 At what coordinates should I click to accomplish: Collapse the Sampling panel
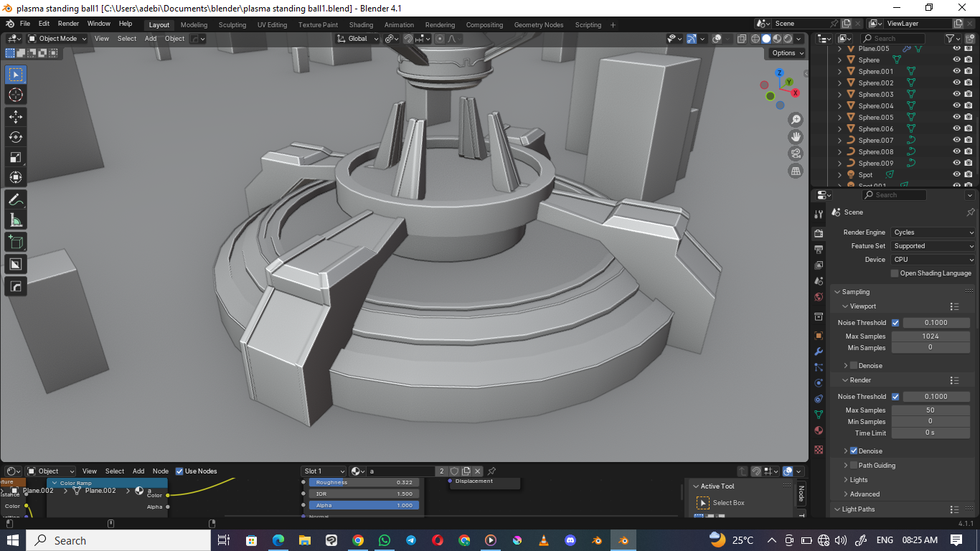pos(855,292)
